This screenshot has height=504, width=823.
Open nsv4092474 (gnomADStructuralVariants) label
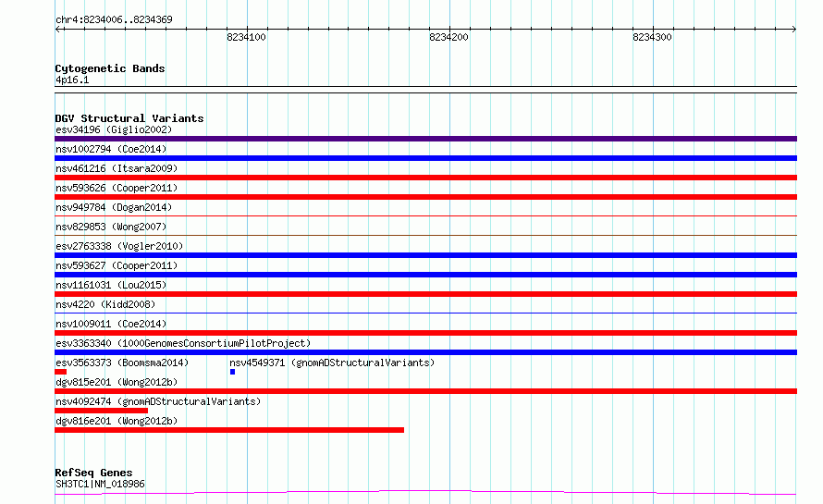point(158,401)
